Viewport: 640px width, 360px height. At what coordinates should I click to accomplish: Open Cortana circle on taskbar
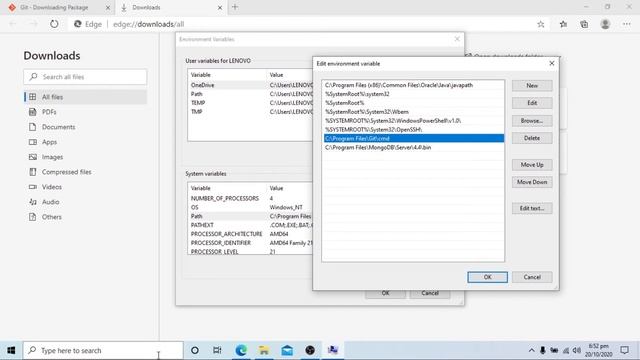[x=195, y=350]
